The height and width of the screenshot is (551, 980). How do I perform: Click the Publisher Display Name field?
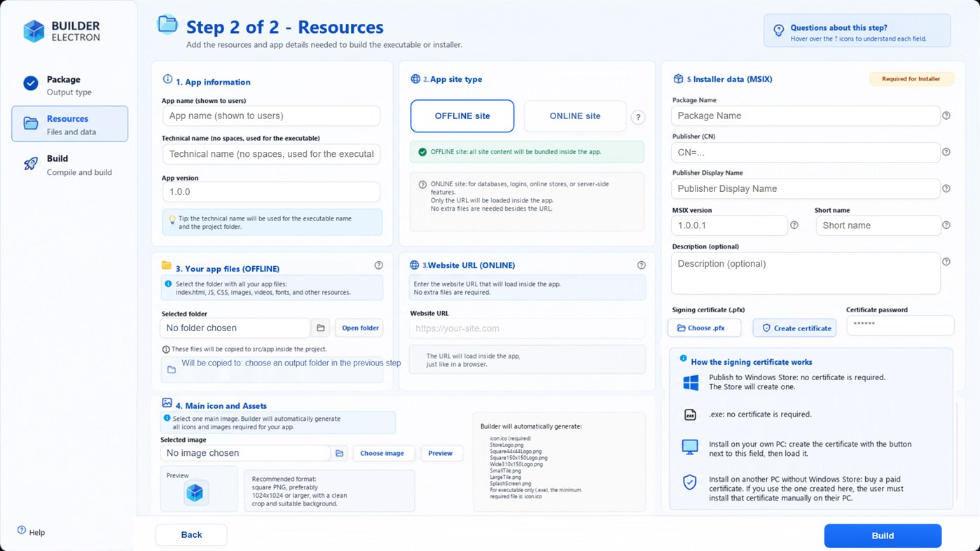(x=806, y=188)
